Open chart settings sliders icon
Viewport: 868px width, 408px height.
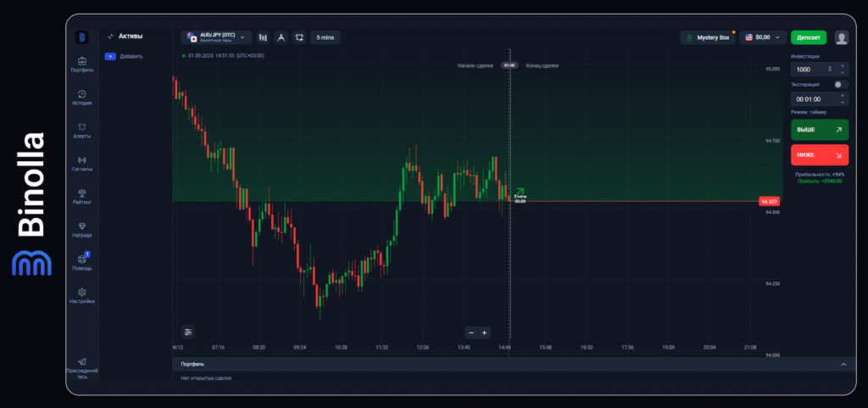click(188, 332)
